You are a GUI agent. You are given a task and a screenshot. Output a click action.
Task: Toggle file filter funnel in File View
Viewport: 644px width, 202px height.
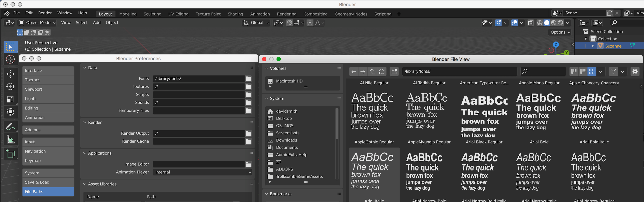[613, 72]
